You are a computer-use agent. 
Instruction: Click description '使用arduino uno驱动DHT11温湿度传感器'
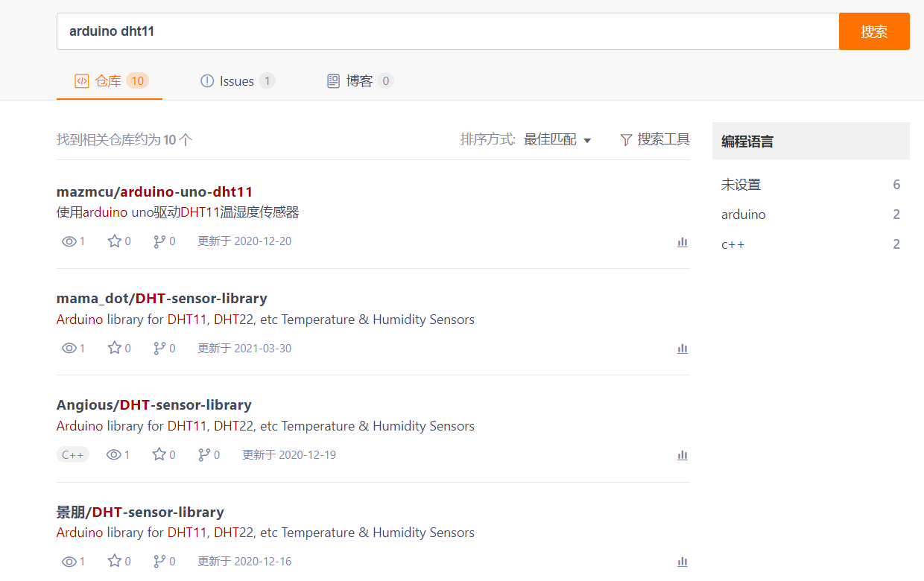coord(178,212)
